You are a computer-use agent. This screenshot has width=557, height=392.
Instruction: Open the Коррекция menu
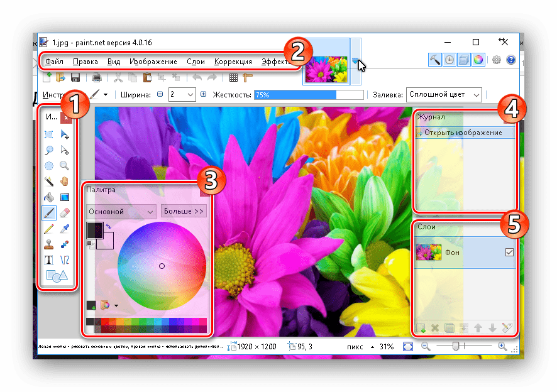point(233,62)
